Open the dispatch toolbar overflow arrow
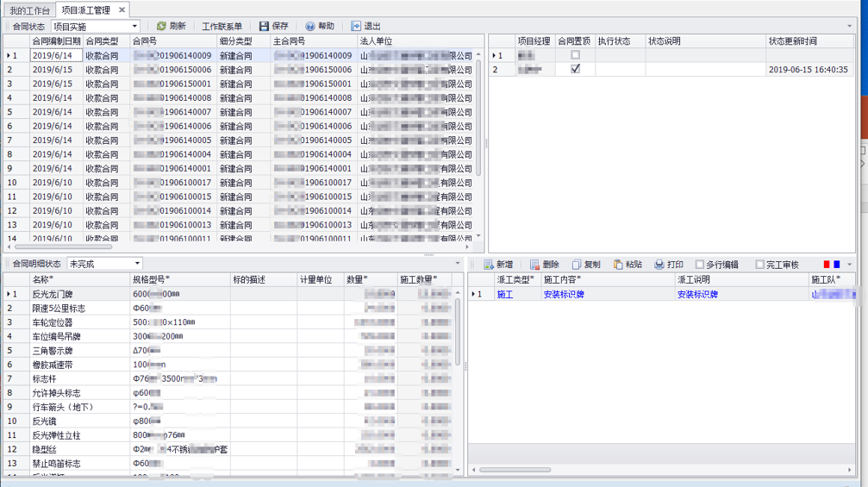 (x=850, y=265)
